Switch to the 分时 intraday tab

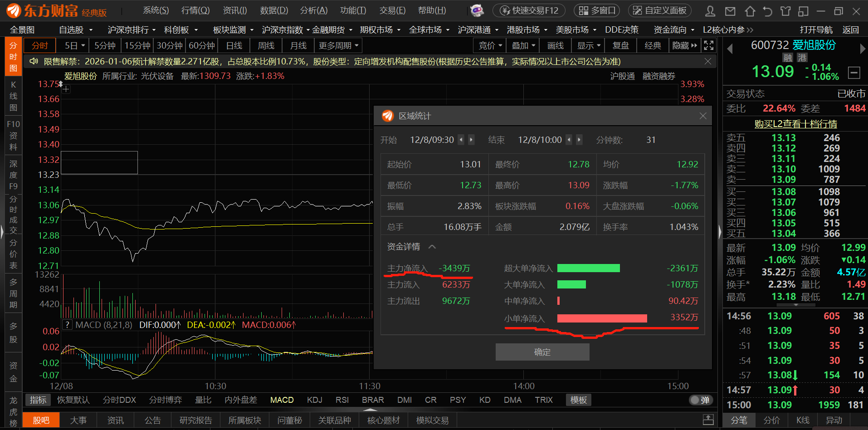tap(40, 46)
